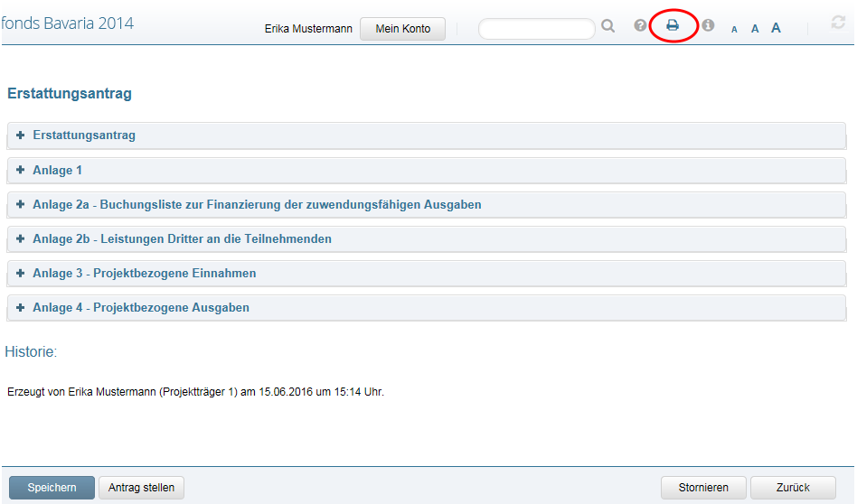Select the smallest font size A

(x=734, y=29)
